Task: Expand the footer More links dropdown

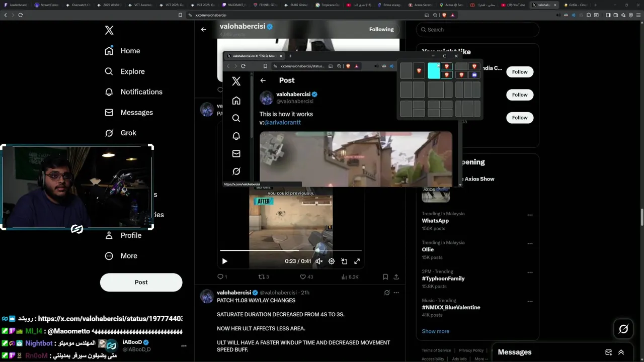Action: coord(481,359)
